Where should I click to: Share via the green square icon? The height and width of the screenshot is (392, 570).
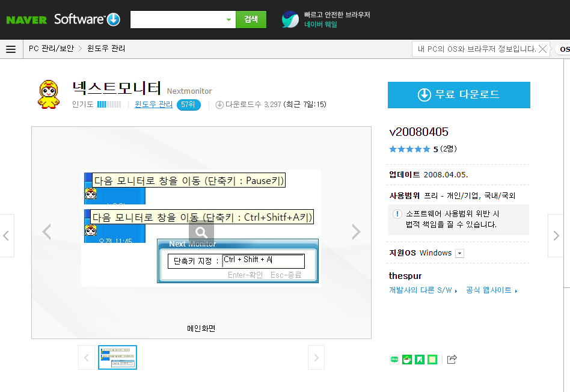[x=432, y=360]
